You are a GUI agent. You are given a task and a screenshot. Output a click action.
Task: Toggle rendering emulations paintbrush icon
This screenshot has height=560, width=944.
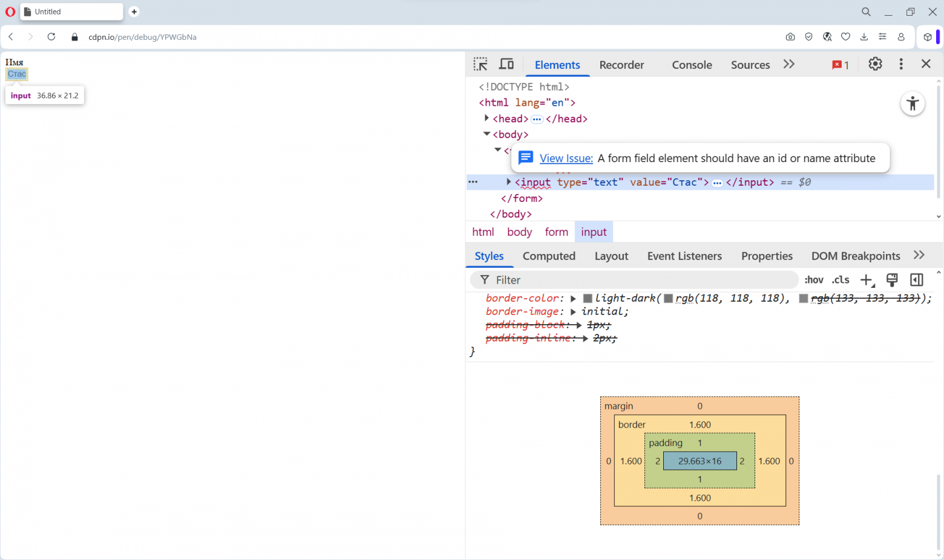coord(892,280)
